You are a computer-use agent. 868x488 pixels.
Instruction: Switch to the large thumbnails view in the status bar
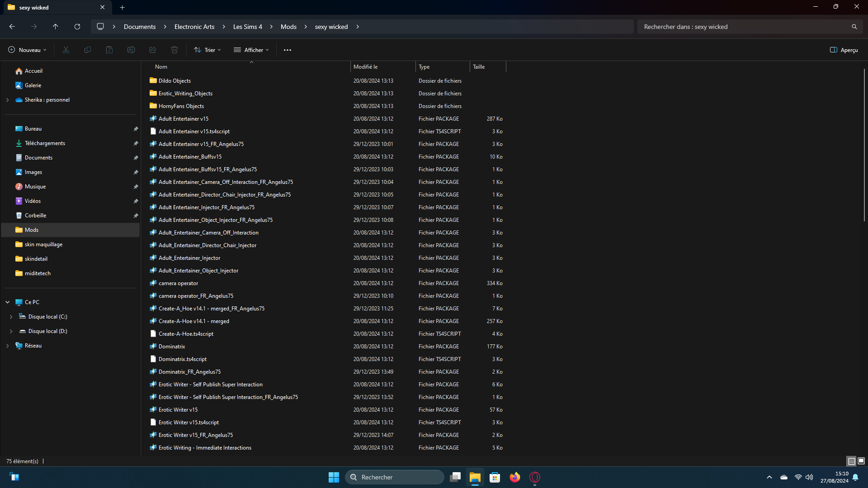861,461
